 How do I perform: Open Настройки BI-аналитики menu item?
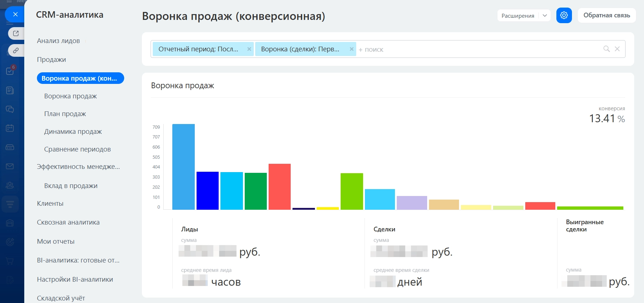(75, 279)
